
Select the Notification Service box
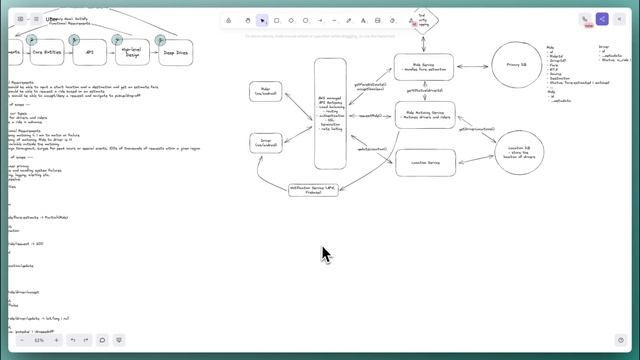(x=313, y=190)
